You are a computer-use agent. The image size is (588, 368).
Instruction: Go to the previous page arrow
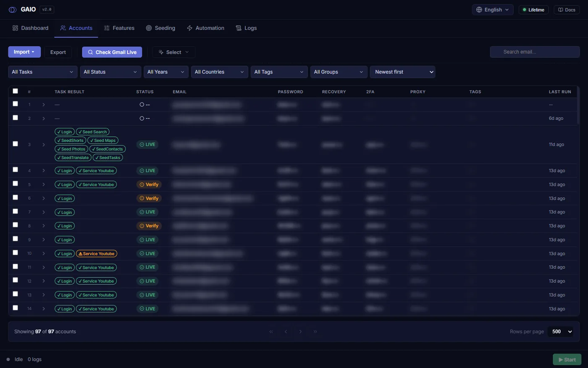point(286,331)
